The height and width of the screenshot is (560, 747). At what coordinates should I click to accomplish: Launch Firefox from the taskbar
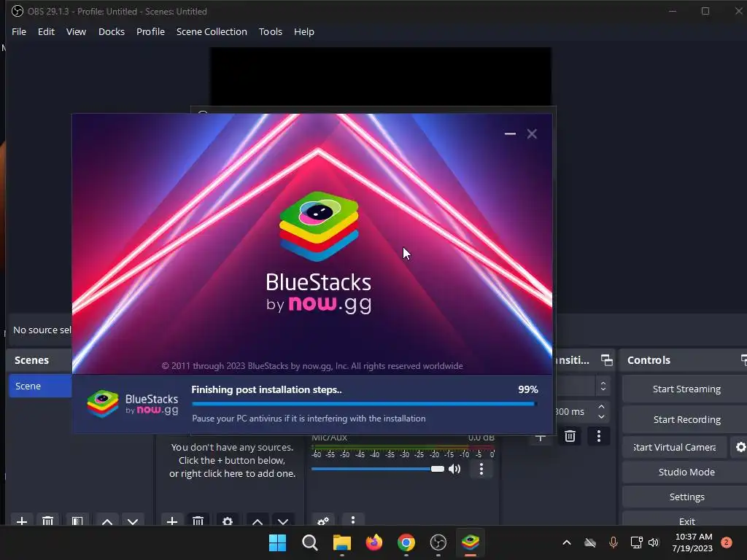coord(374,542)
